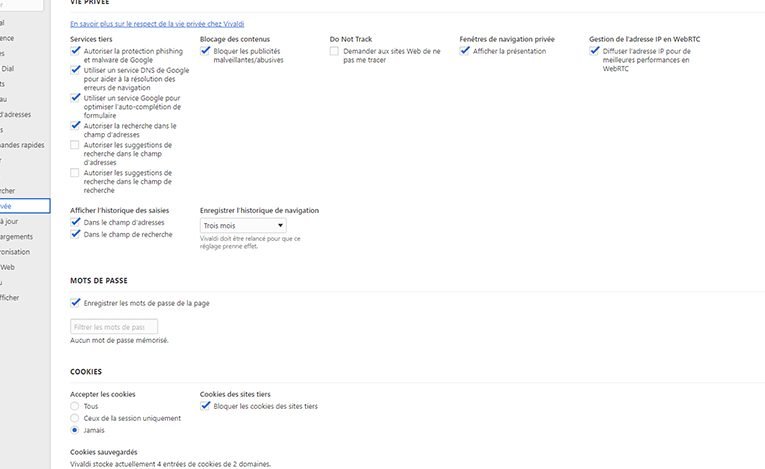Uncheck 'Autoriser la recherche dans le champ d'adresses'
This screenshot has width=765, height=469.
coord(76,126)
